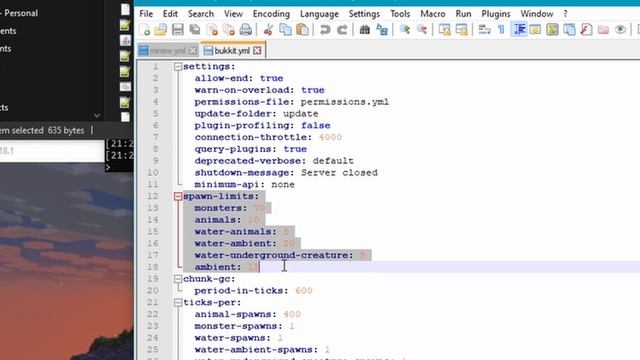
Task: Click on 'period-in-ticks: 600'
Action: pos(253,291)
